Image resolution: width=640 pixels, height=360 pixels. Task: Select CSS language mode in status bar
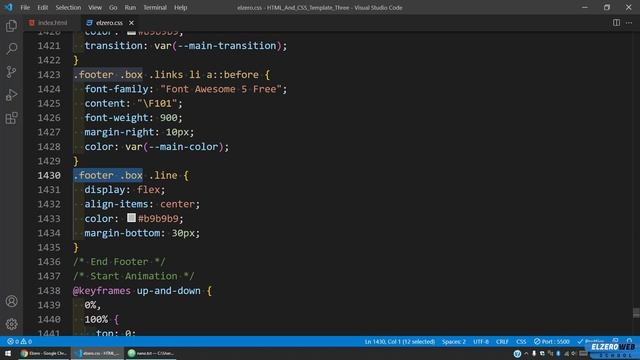tap(521, 341)
